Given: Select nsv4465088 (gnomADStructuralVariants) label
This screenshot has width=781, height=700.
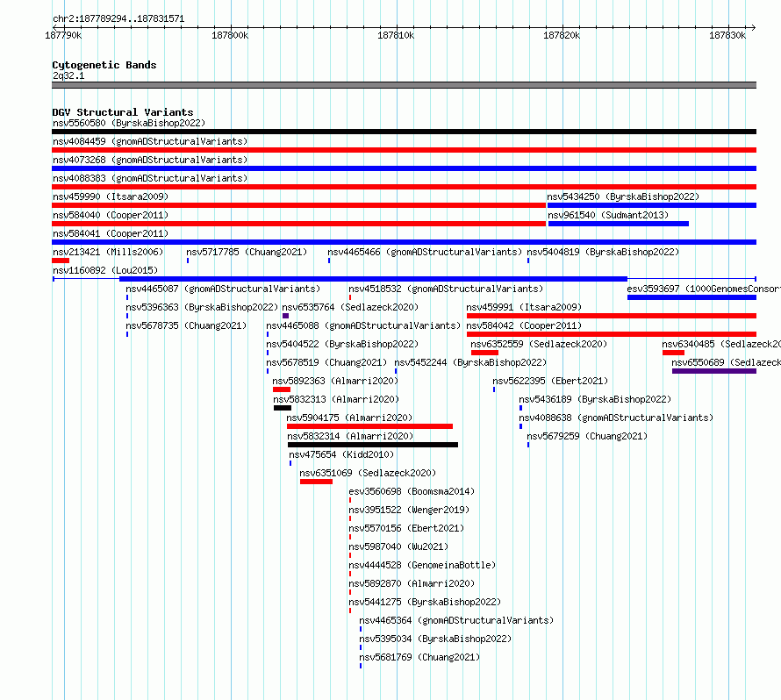Looking at the screenshot, I should click(x=363, y=325).
